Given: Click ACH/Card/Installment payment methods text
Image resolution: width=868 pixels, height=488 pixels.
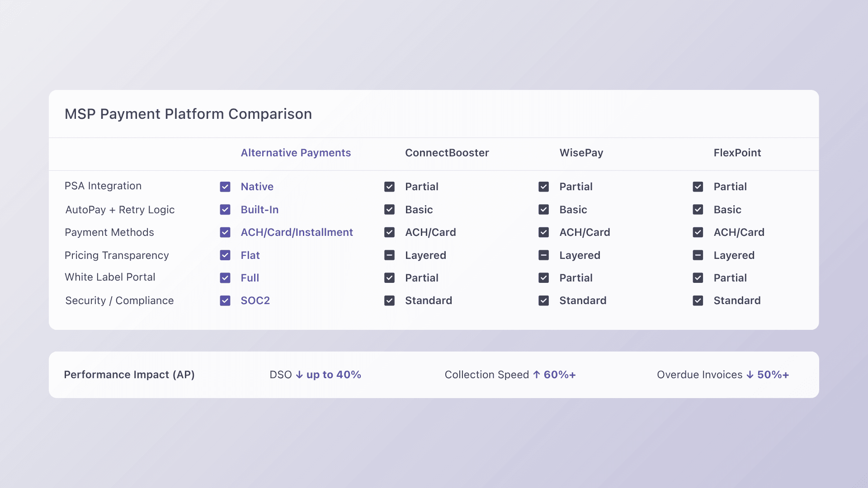Looking at the screenshot, I should pyautogui.click(x=297, y=232).
